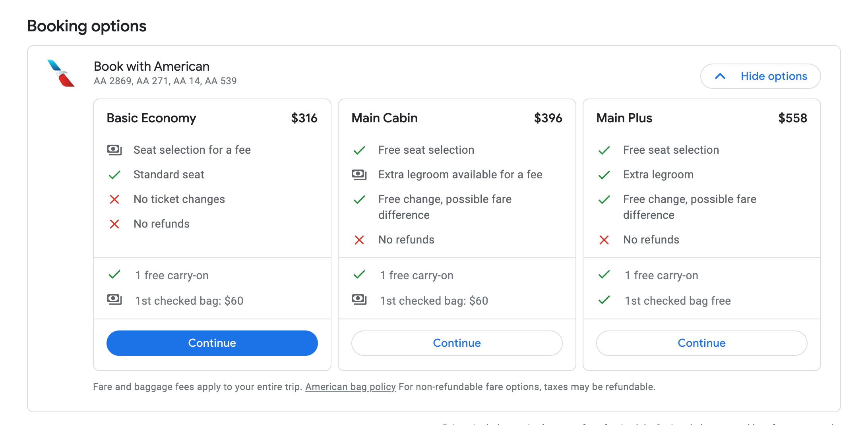Click the Main Plus fare title

(x=624, y=118)
